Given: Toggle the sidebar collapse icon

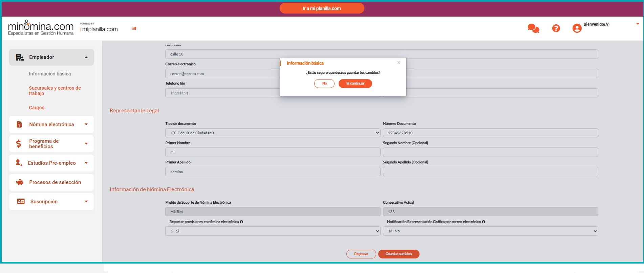Looking at the screenshot, I should 134,28.
